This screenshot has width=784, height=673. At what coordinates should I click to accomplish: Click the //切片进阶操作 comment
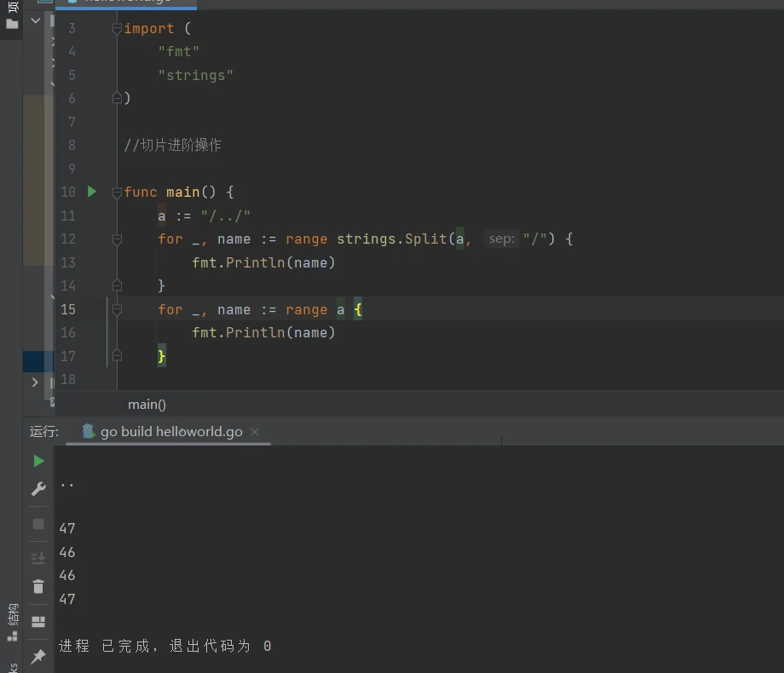(x=173, y=145)
